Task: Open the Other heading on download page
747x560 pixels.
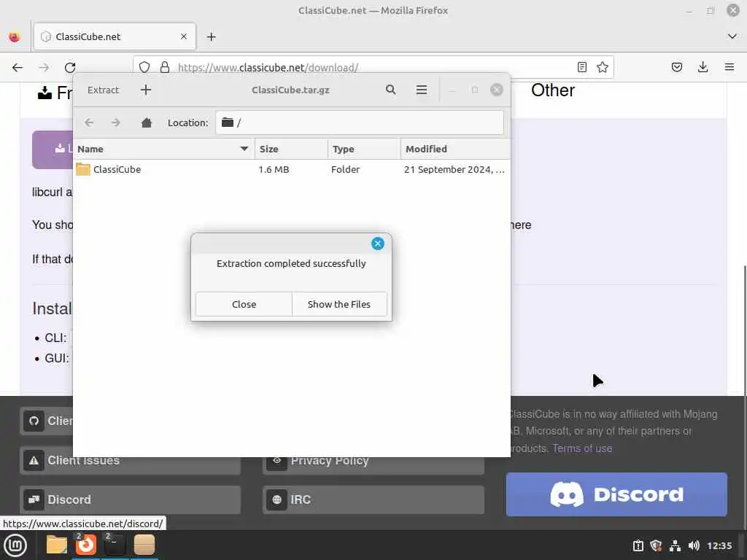Action: coord(553,90)
